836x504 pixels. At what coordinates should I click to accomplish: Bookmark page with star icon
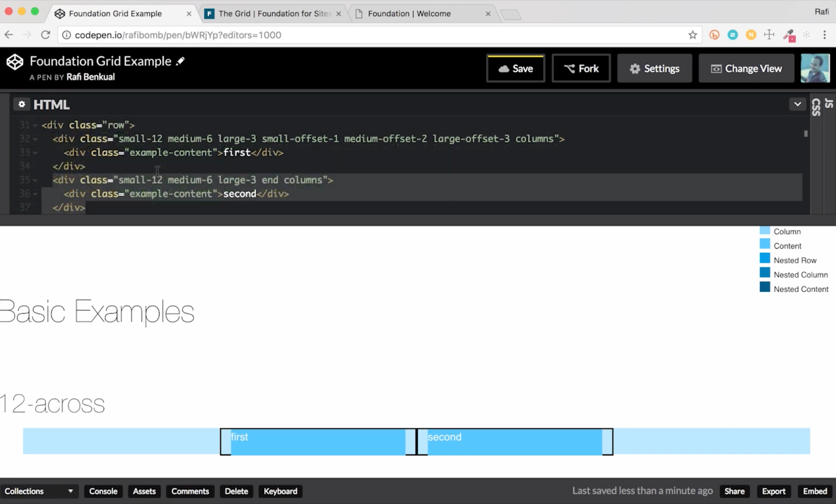click(693, 35)
